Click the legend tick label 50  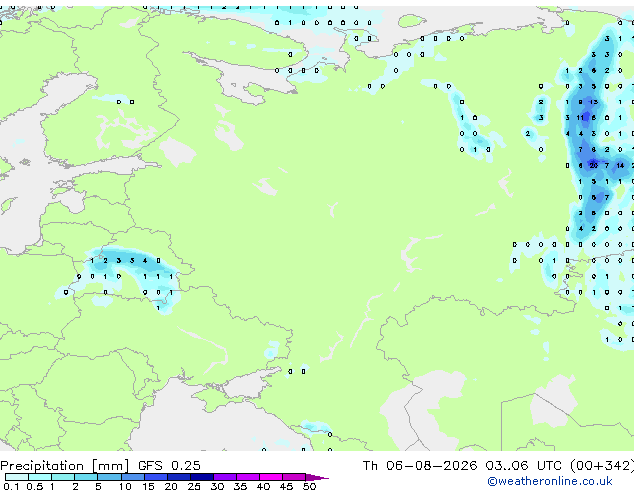tap(309, 486)
